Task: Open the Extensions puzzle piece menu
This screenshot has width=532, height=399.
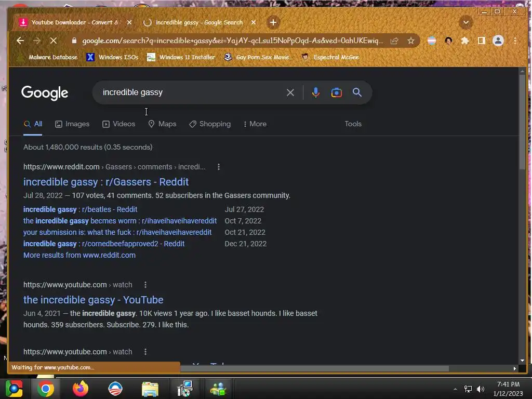Action: pos(465,41)
